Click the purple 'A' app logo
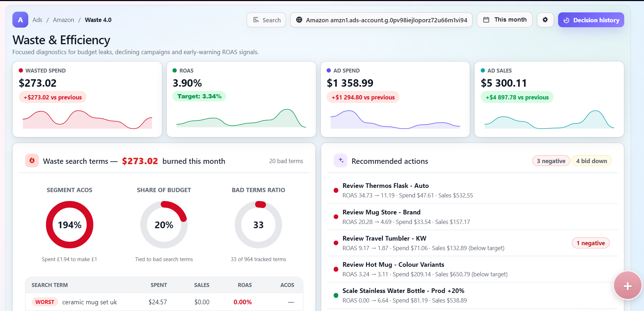Image resolution: width=644 pixels, height=311 pixels. 20,20
